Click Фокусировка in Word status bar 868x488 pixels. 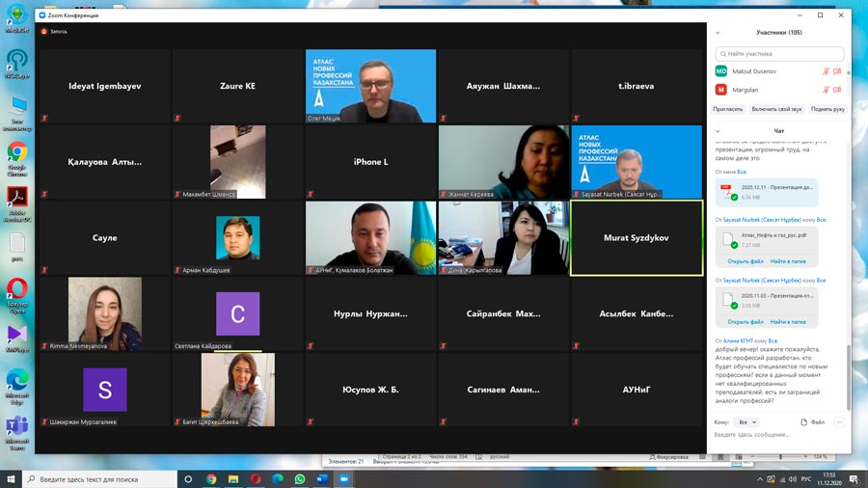click(668, 457)
